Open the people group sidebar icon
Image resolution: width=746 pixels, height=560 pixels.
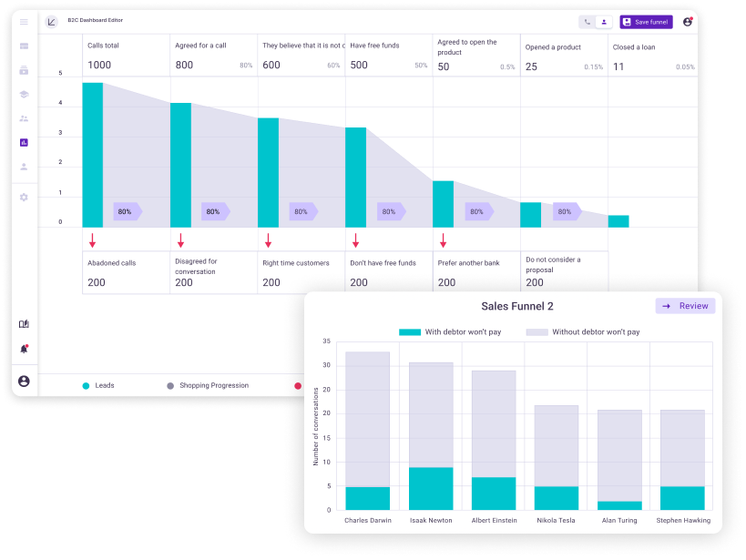24,118
